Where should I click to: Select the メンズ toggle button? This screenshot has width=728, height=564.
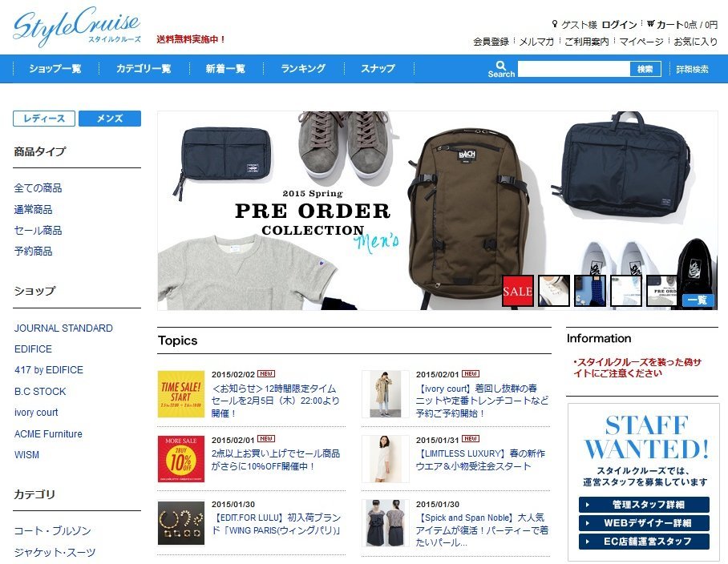[110, 119]
